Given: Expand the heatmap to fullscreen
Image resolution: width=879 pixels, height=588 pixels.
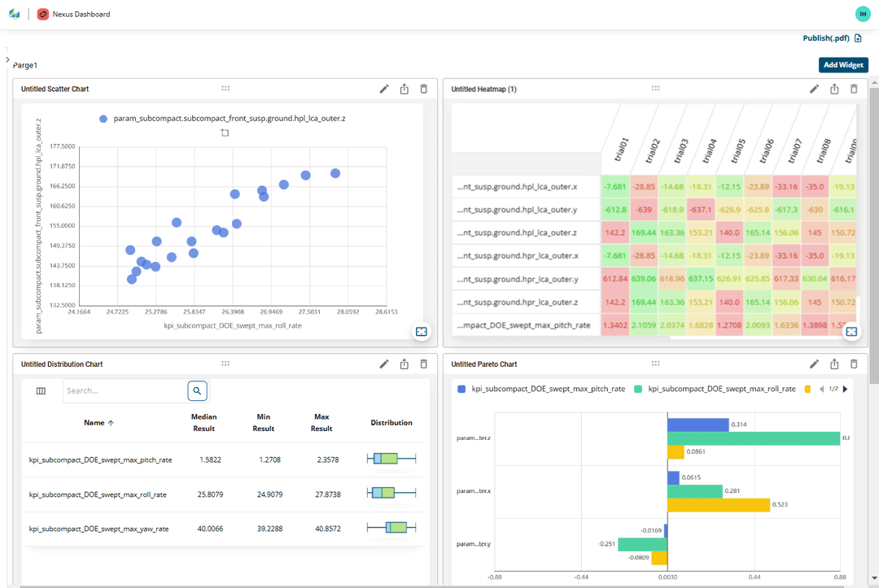Looking at the screenshot, I should click(x=851, y=332).
